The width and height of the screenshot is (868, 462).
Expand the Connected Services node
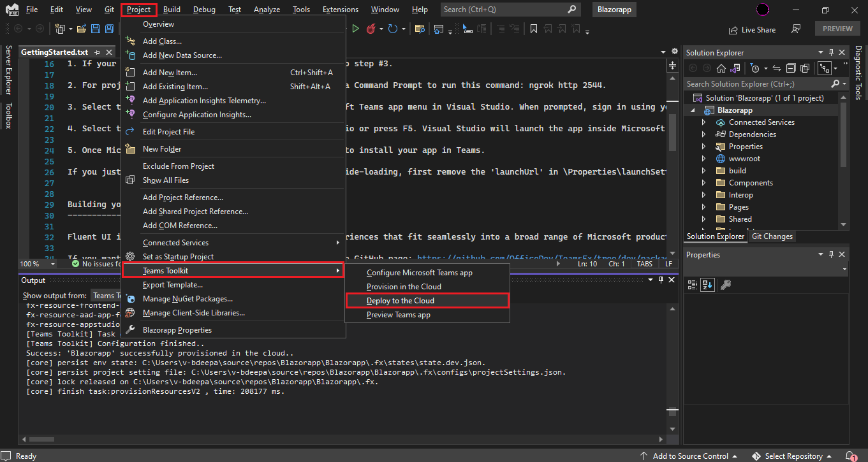point(704,122)
